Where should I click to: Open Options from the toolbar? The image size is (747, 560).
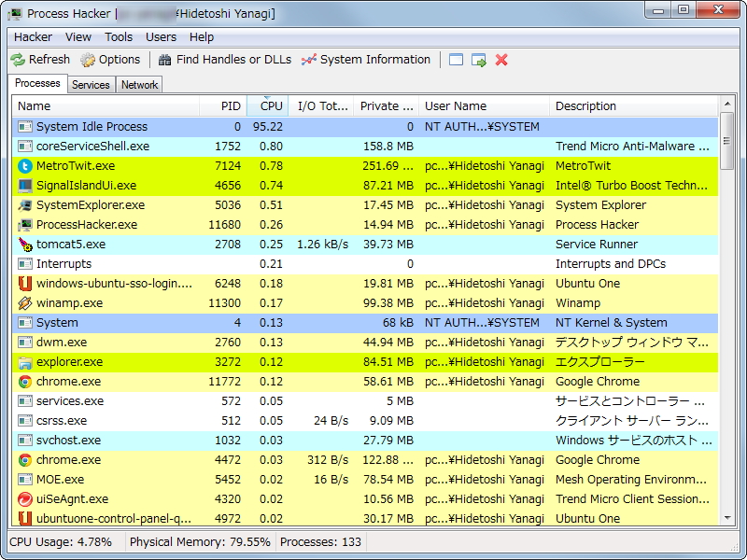pos(86,59)
